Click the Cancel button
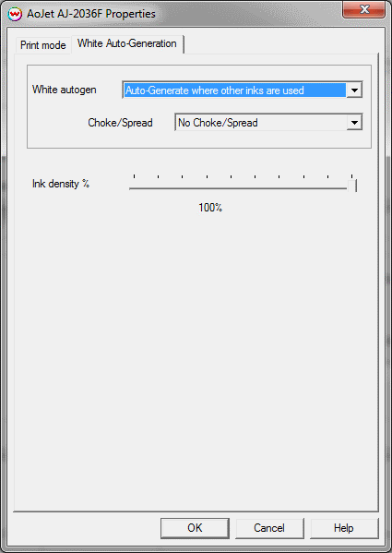Viewport: 392px width, 553px height. (269, 528)
